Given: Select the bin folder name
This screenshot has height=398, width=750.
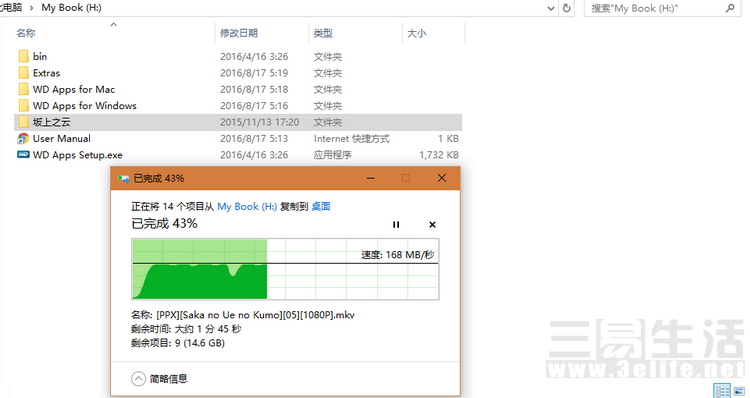Looking at the screenshot, I should tap(40, 56).
